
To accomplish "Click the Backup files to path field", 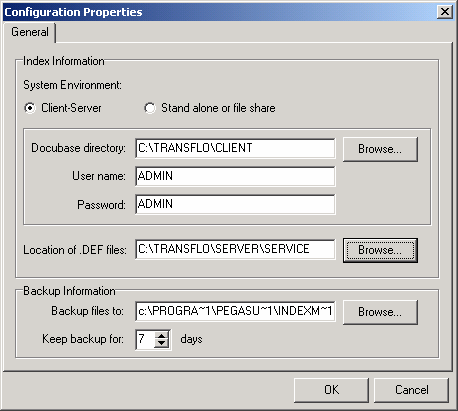I will click(235, 311).
